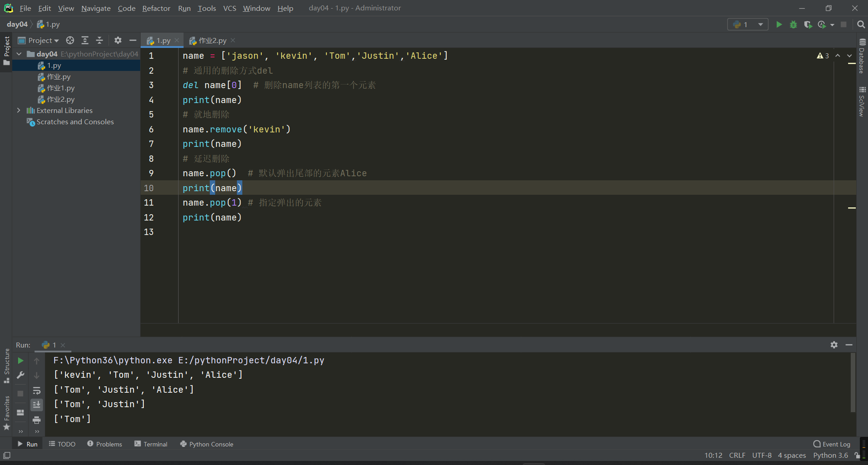Expand all items in Project panel
This screenshot has height=465, width=868.
tap(85, 40)
